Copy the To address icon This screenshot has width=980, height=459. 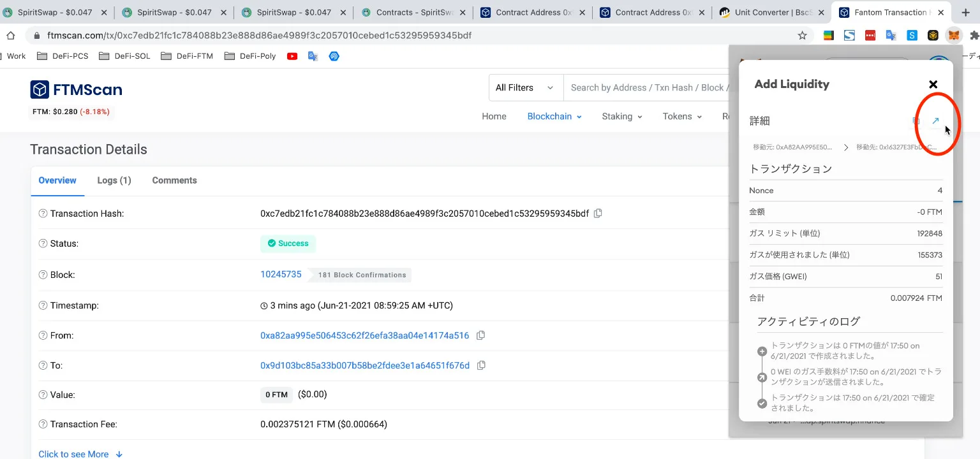pos(481,365)
